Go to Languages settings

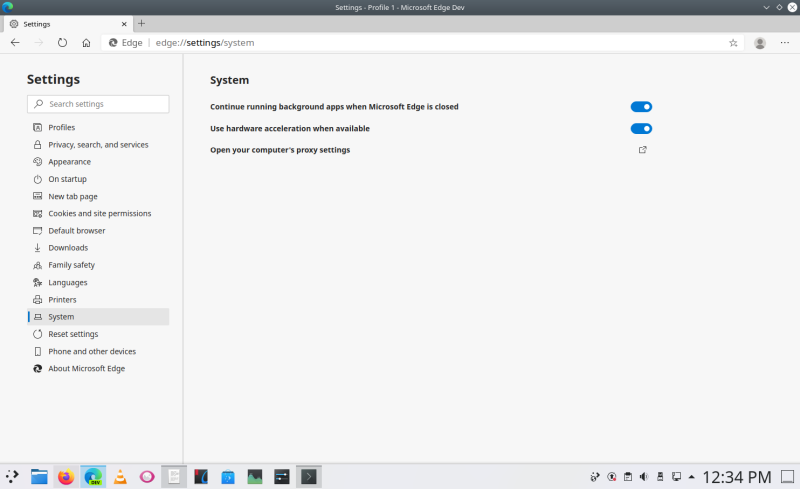click(x=98, y=282)
